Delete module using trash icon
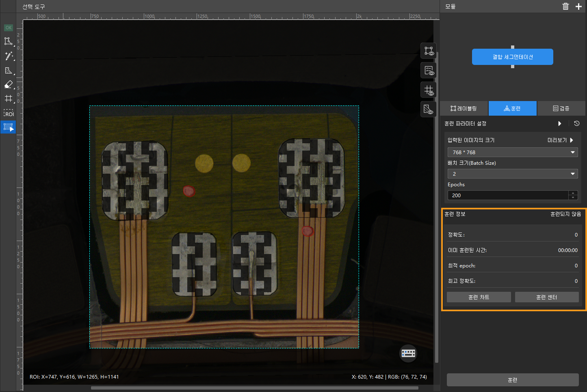The image size is (587, 392). [565, 6]
